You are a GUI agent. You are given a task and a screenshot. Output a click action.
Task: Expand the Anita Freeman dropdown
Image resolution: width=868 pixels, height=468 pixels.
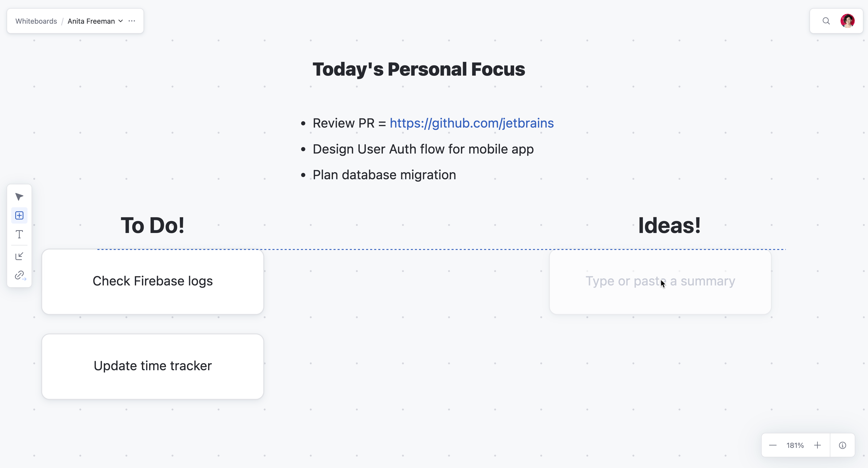[120, 21]
